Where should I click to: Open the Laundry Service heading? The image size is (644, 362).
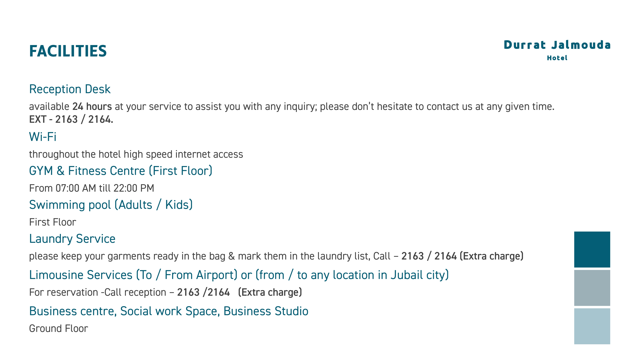point(72,239)
